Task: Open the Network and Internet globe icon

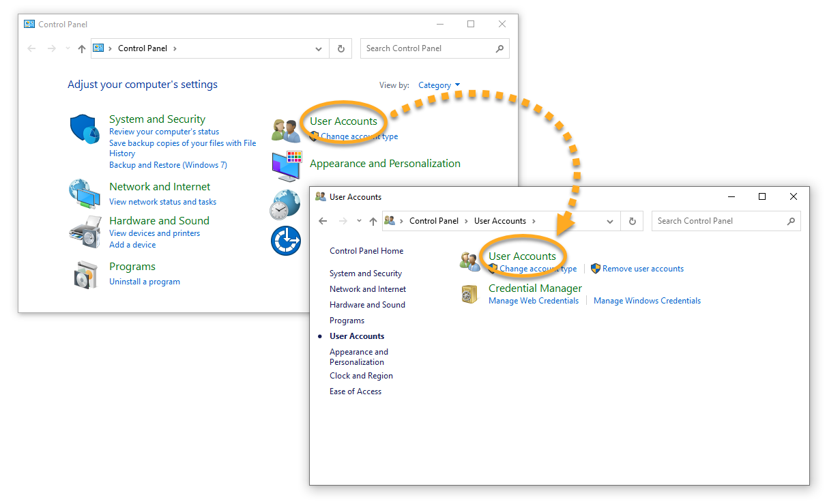Action: coord(85,194)
